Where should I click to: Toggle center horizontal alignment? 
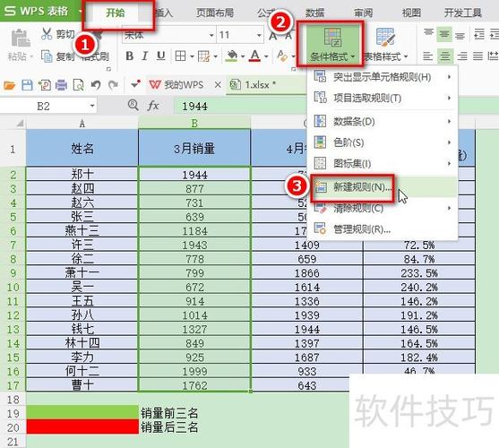(444, 56)
